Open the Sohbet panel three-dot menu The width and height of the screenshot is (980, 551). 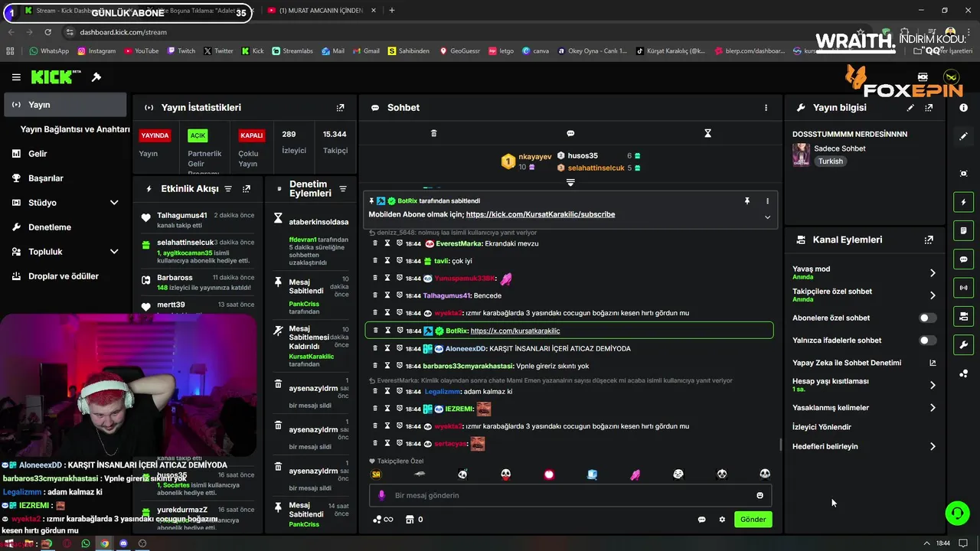[x=766, y=108]
